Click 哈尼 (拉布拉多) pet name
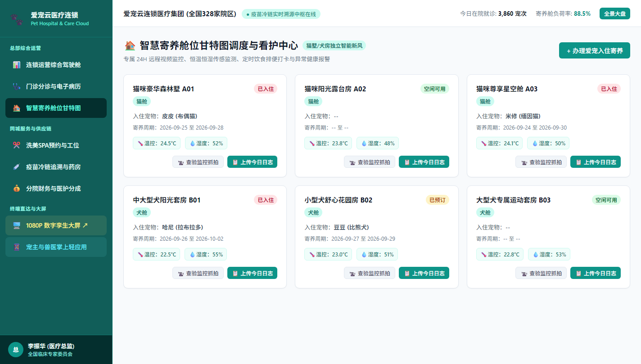This screenshot has height=364, width=641. (x=182, y=227)
